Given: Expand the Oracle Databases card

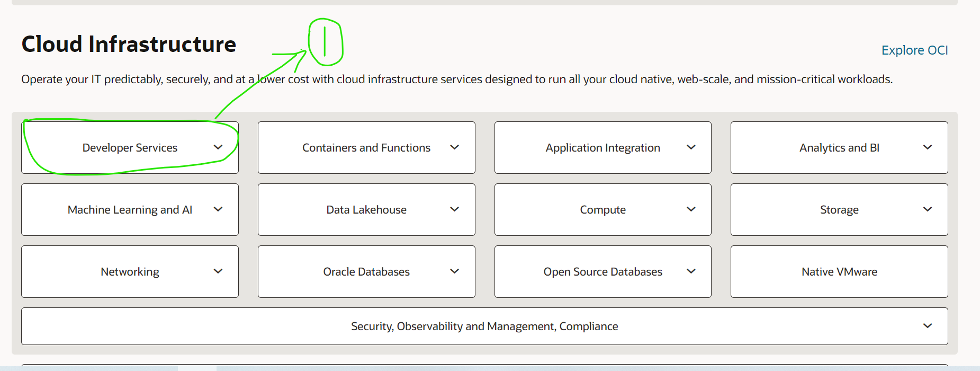Looking at the screenshot, I should click(x=366, y=272).
